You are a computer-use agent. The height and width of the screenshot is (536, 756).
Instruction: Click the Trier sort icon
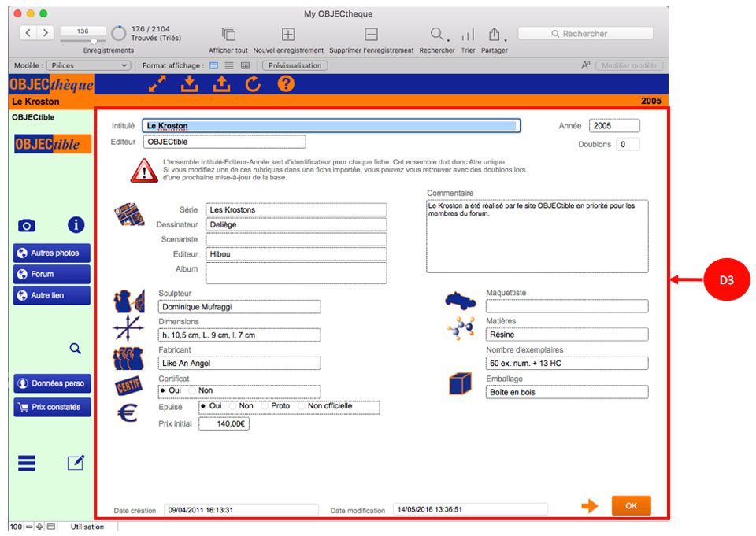468,34
